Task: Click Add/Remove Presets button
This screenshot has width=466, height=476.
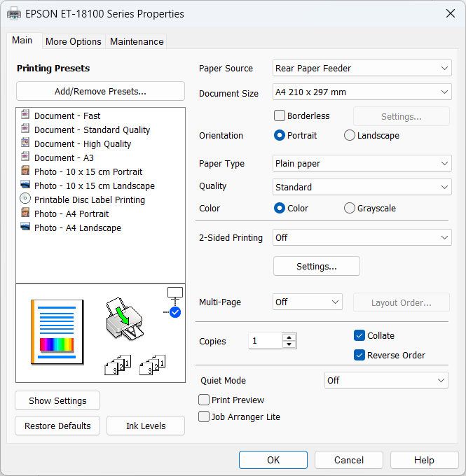Action: coord(100,91)
